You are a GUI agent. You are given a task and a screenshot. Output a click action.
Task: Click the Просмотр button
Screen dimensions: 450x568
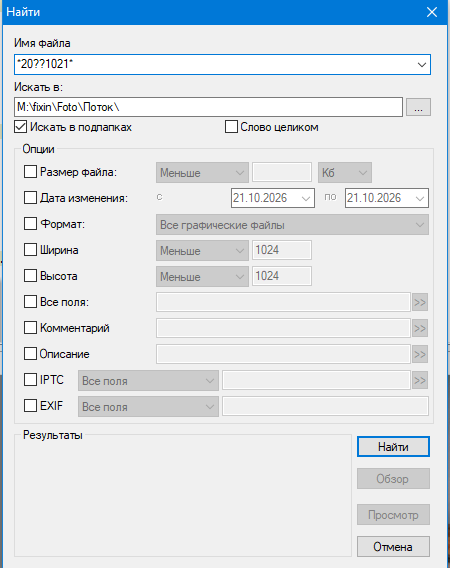393,514
